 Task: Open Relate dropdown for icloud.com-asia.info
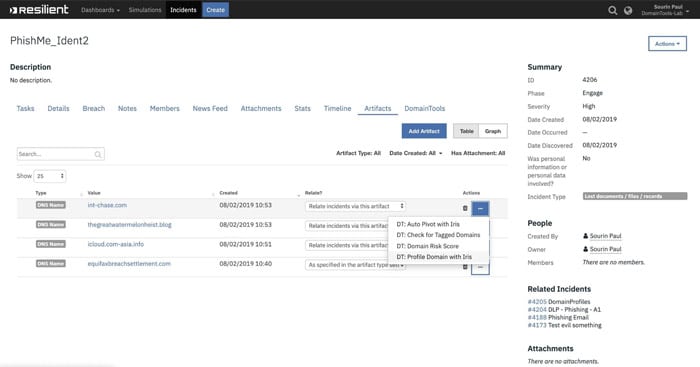[x=347, y=245]
